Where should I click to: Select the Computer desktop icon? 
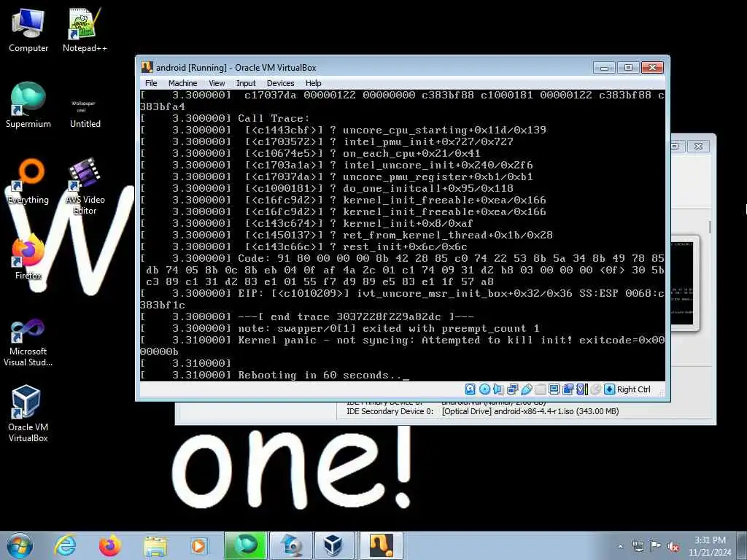tap(28, 31)
